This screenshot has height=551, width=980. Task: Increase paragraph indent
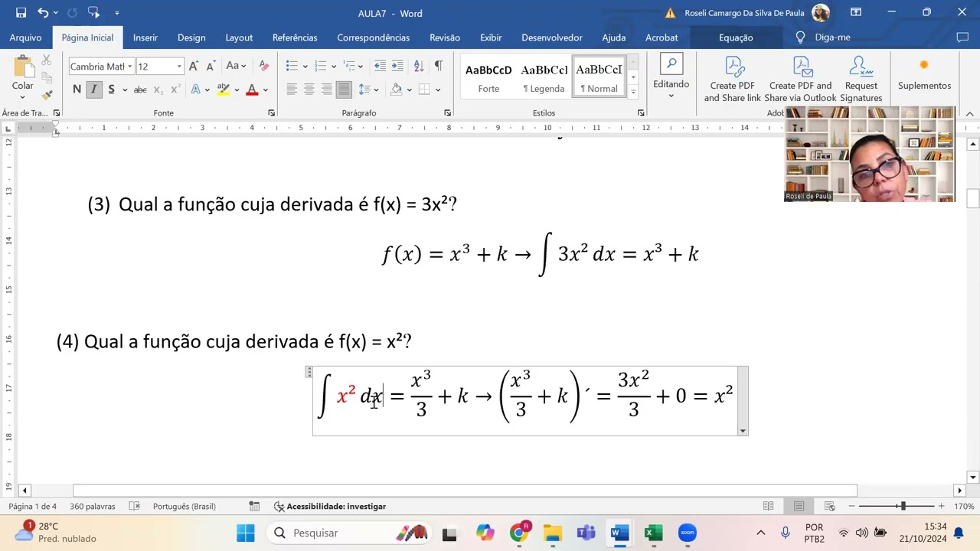coord(397,67)
